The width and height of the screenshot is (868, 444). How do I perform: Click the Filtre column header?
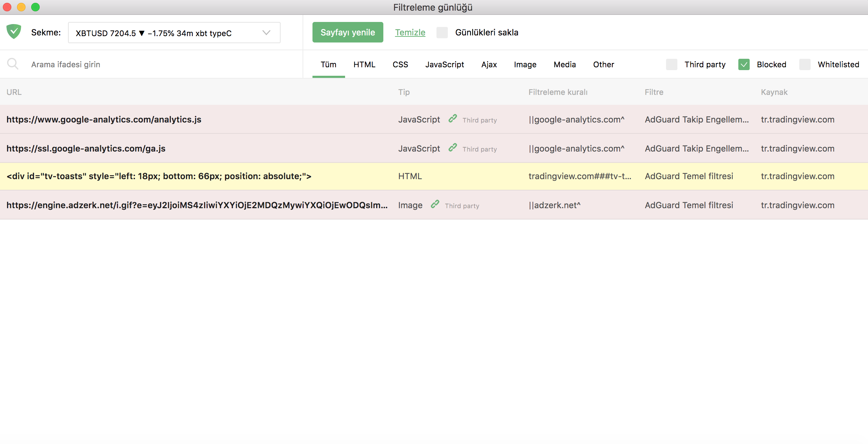point(654,92)
